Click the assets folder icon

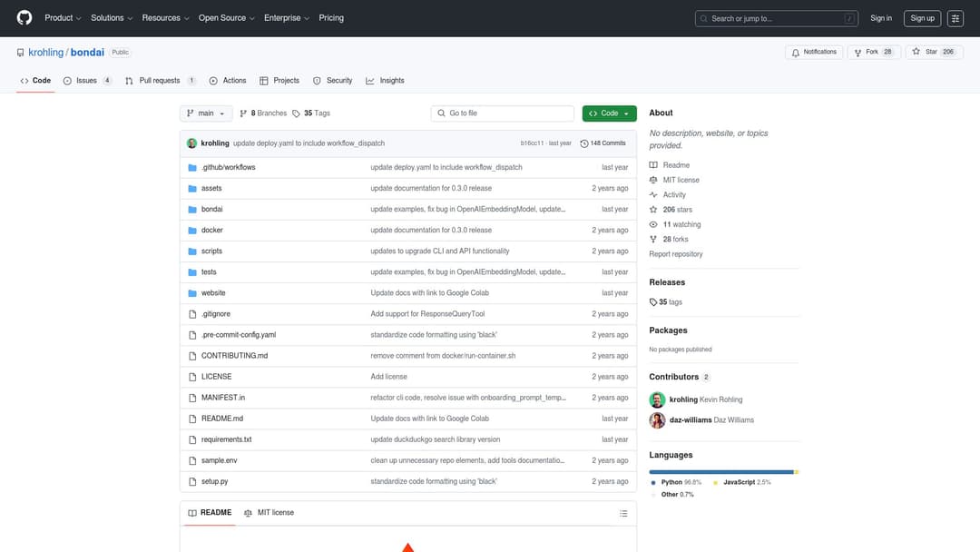click(x=192, y=188)
